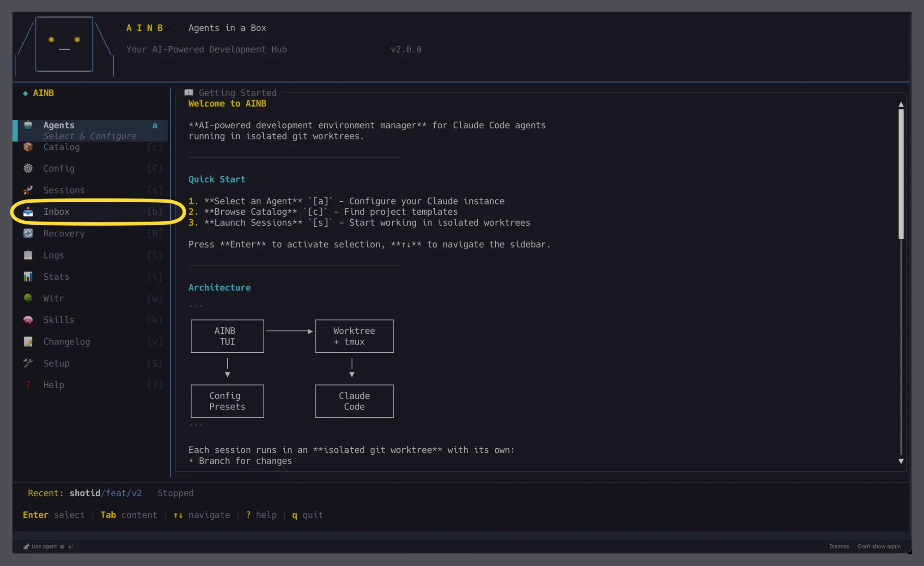Click the scrollbar down arrow in content pane
Image resolution: width=924 pixels, height=566 pixels.
(901, 461)
